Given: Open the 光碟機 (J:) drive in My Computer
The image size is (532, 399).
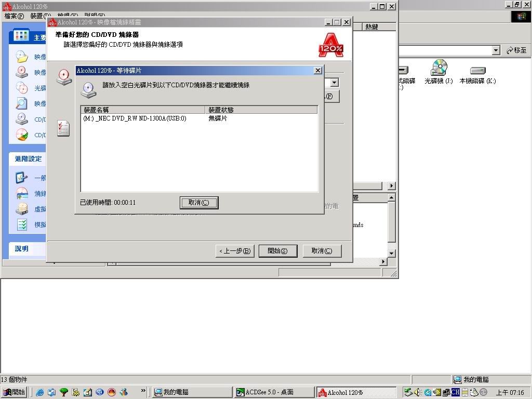Looking at the screenshot, I should [438, 72].
